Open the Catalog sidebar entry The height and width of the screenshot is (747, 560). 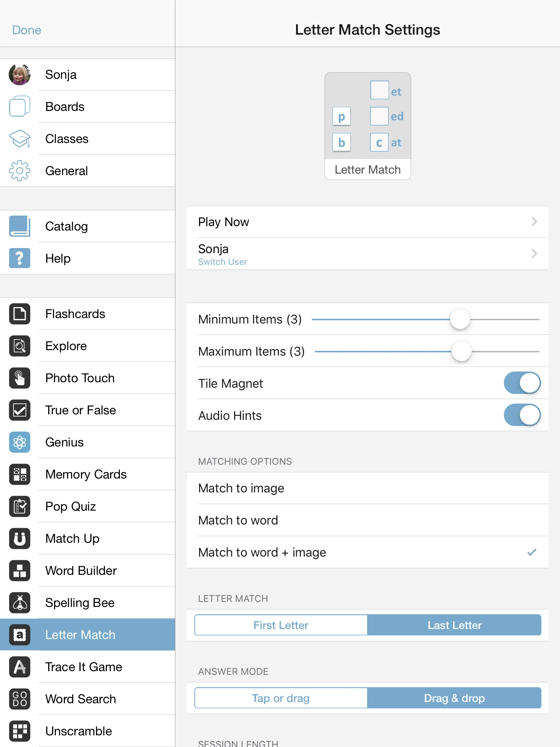[87, 226]
